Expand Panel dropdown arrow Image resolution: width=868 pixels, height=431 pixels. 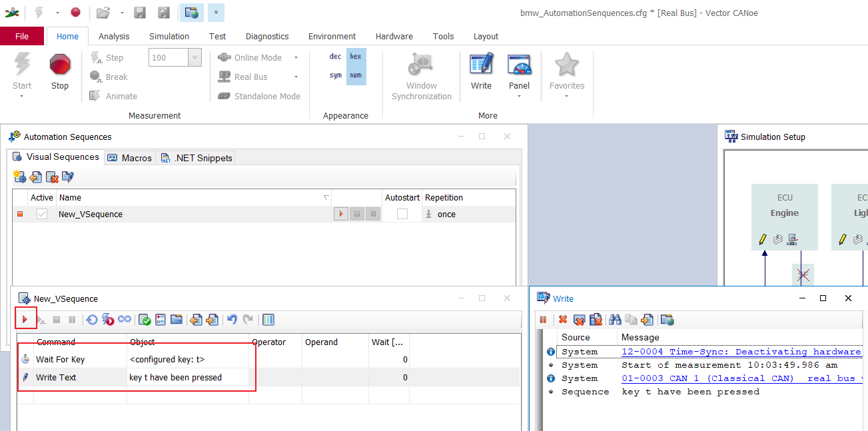coord(519,97)
